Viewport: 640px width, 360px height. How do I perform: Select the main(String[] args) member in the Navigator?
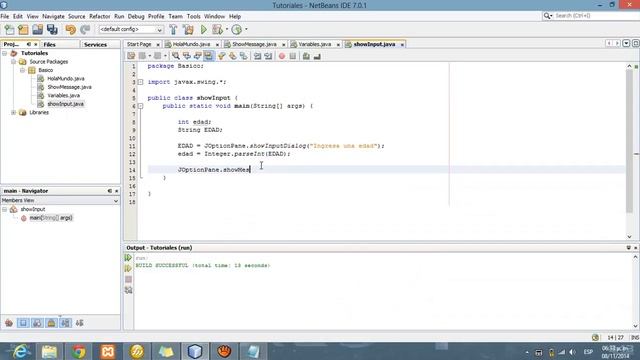51,218
